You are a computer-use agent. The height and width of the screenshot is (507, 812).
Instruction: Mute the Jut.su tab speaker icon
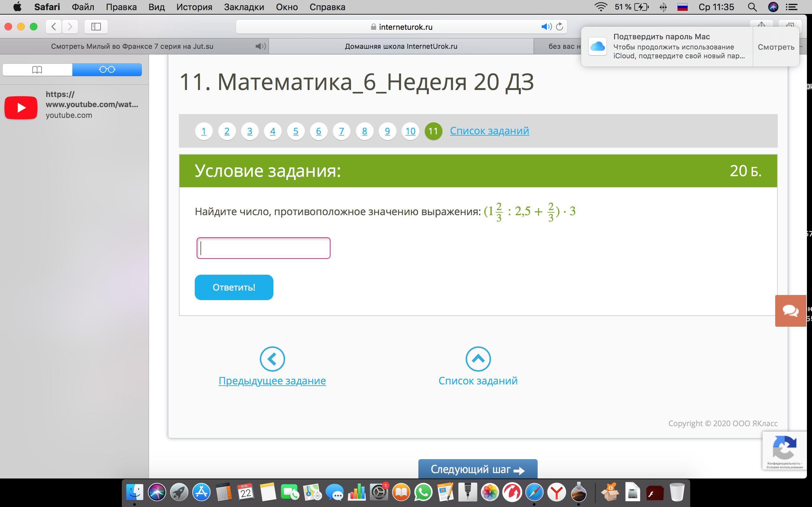point(260,46)
